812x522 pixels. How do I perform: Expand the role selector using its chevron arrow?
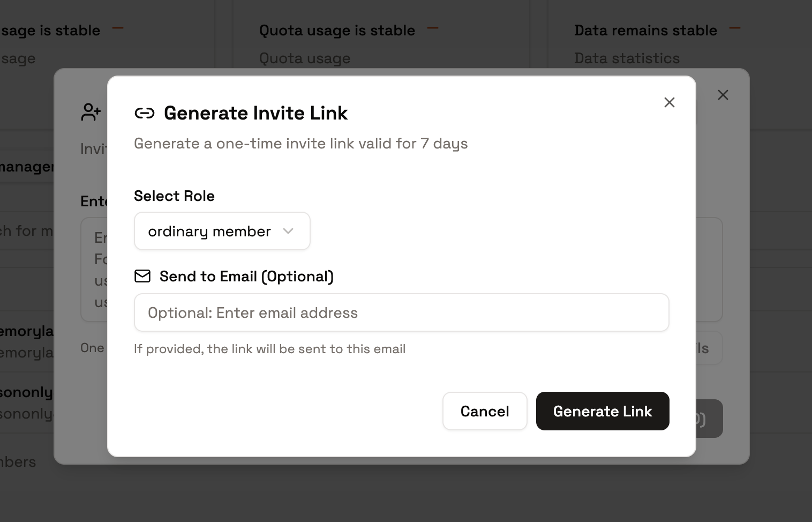288,231
